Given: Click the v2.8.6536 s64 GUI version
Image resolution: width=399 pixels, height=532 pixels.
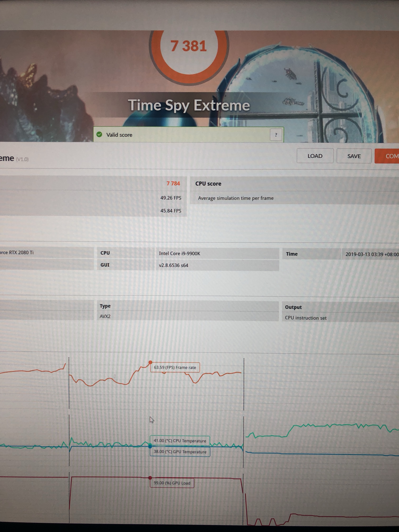Looking at the screenshot, I should [173, 265].
